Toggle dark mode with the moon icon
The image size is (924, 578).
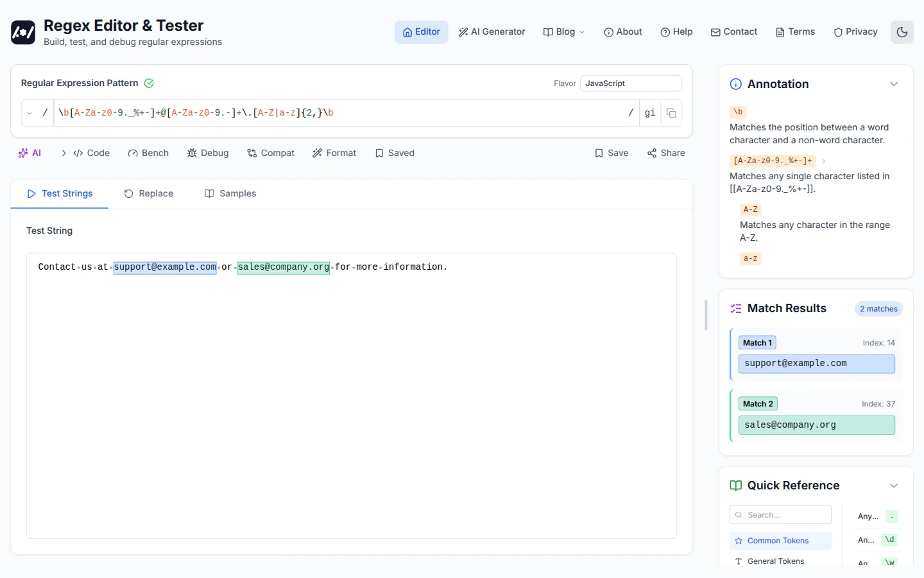tap(902, 32)
